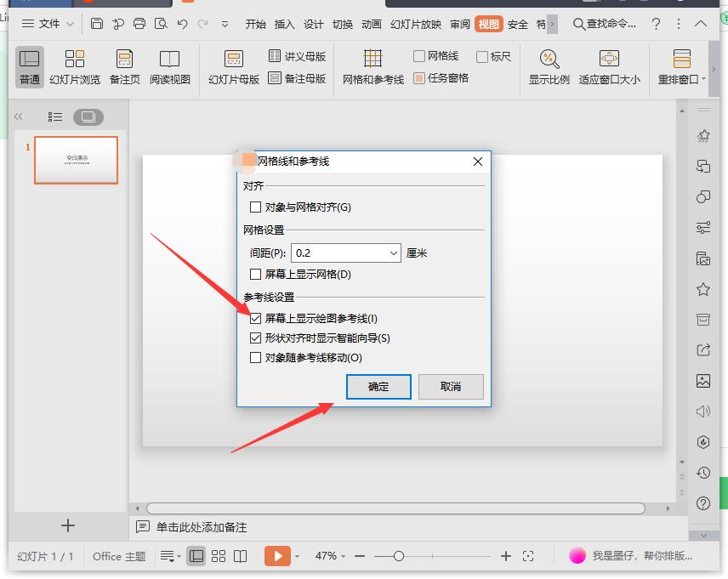The width and height of the screenshot is (728, 579).
Task: Open the Animation (动画) tab
Action: click(x=372, y=24)
